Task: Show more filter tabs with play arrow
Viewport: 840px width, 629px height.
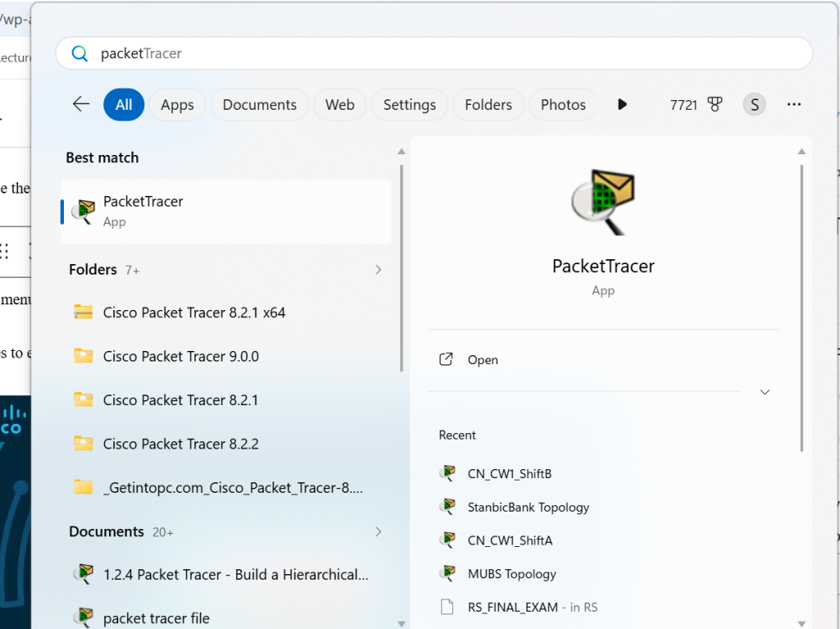Action: (x=622, y=104)
